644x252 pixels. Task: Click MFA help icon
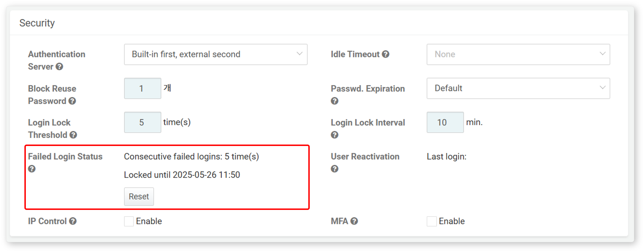tap(354, 221)
